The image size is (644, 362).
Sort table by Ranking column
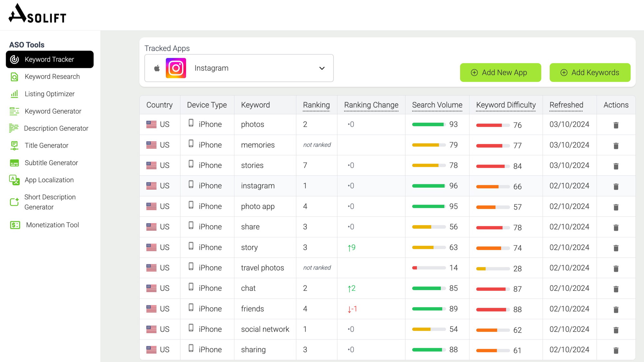tap(316, 105)
